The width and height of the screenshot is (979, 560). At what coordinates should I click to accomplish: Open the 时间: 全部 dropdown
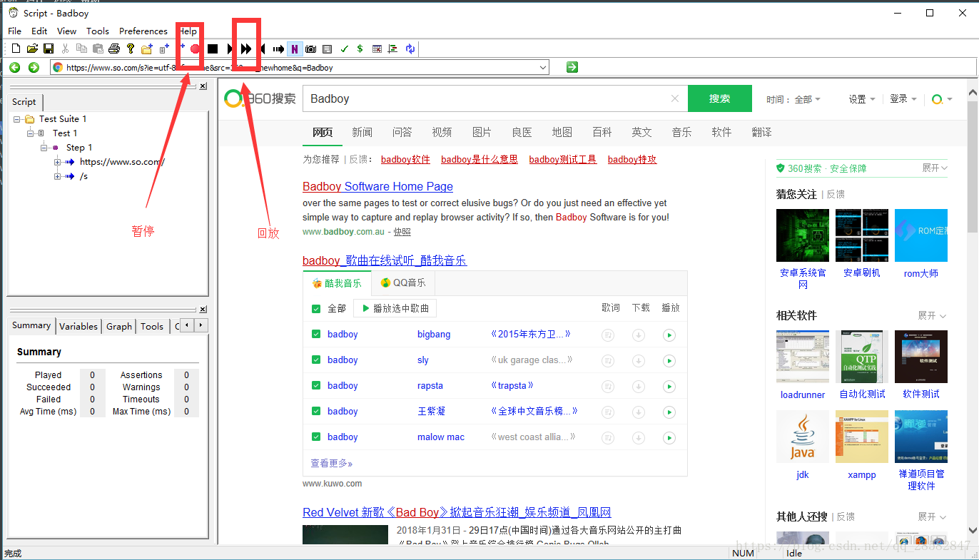793,99
